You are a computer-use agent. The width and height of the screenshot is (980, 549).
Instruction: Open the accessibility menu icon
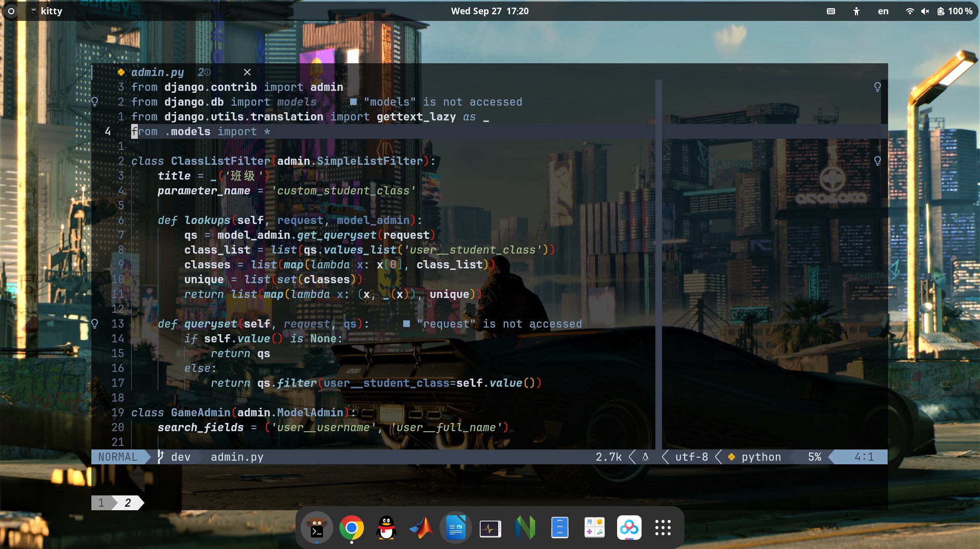click(856, 11)
